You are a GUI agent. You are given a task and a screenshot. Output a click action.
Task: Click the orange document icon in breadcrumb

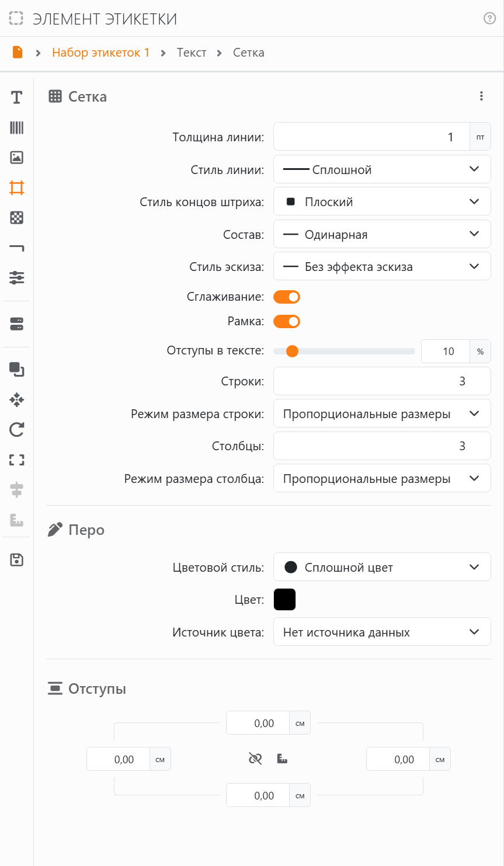point(18,53)
